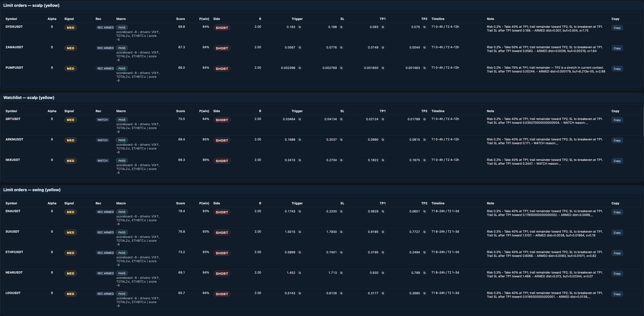Click the clipboard icon next to PUMPUSDT TP1 0.001650
The image size is (644, 316).
pos(383,68)
